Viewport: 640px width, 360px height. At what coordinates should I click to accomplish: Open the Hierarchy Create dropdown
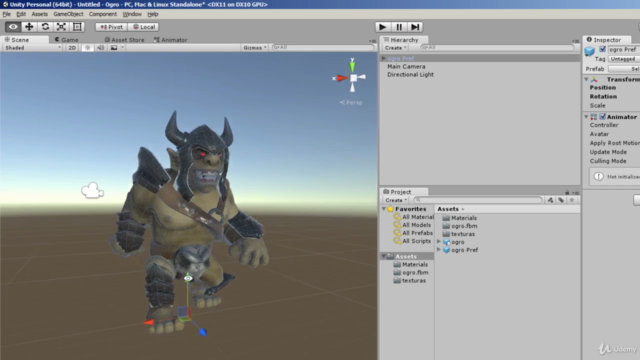pos(395,48)
